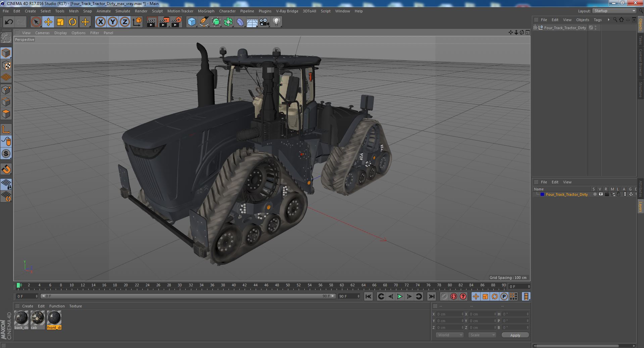Open the World coordinate dropdown
This screenshot has width=644, height=348.
(x=449, y=335)
